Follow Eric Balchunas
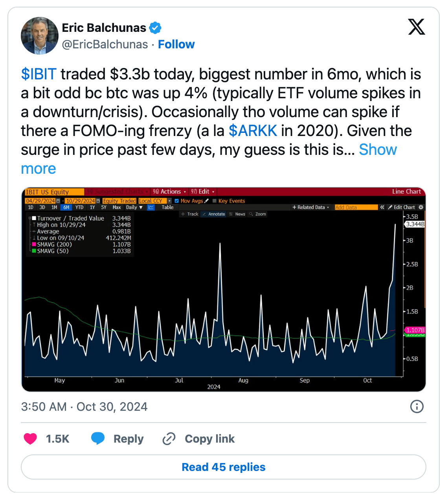 (x=176, y=44)
